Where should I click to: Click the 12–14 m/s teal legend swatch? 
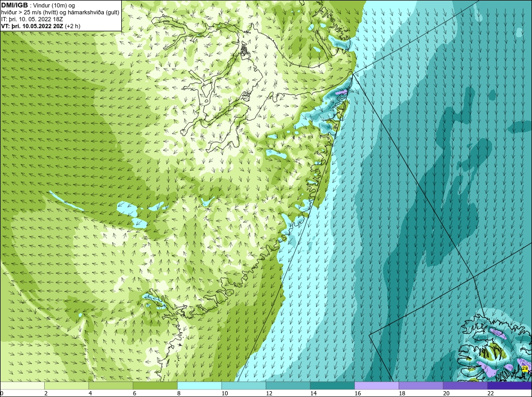(x=288, y=386)
